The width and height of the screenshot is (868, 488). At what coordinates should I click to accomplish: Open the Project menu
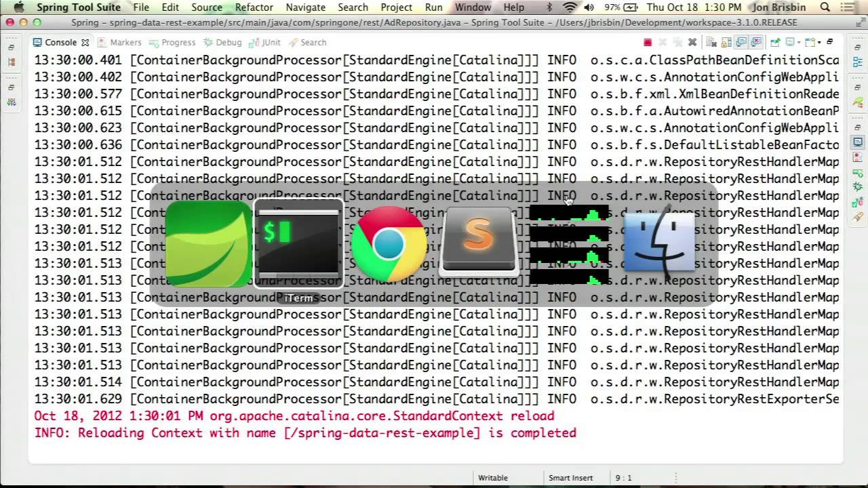pos(397,7)
